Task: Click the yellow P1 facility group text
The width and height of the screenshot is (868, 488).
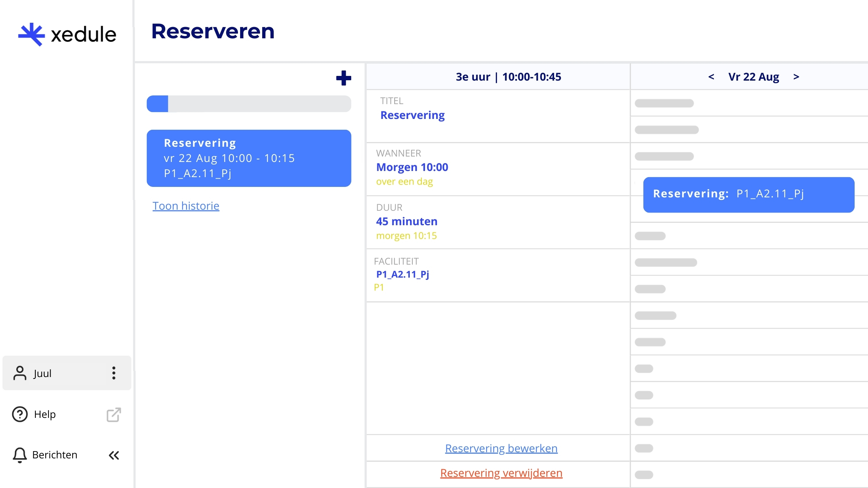Action: [379, 287]
